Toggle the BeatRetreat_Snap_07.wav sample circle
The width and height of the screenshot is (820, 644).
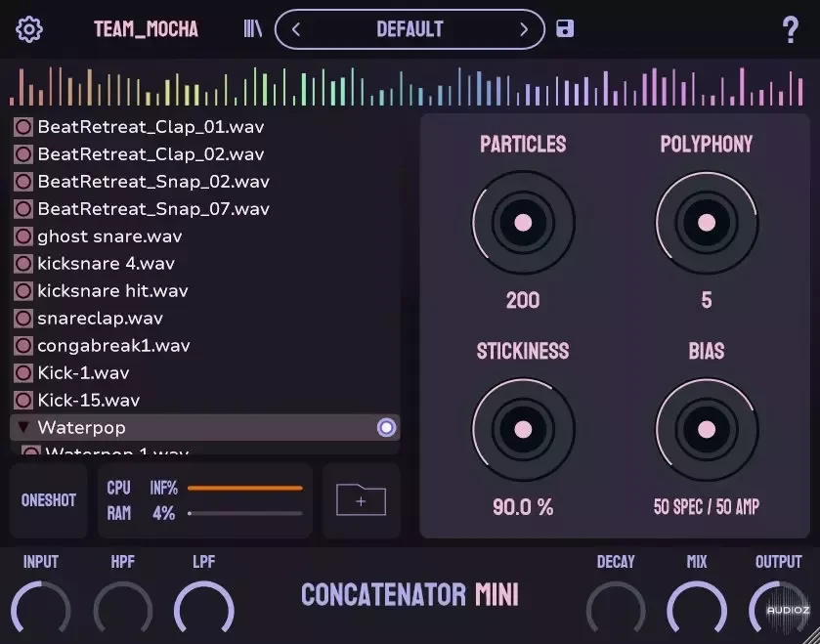click(23, 209)
